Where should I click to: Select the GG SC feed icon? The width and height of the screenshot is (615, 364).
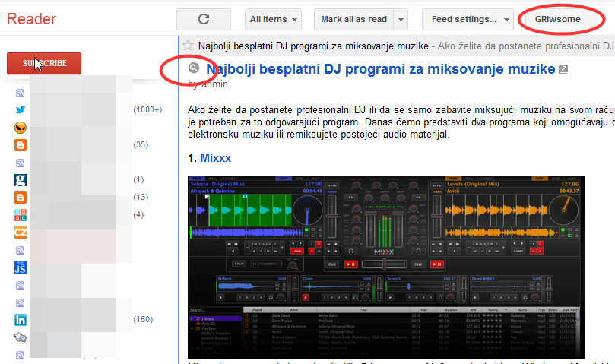21,215
